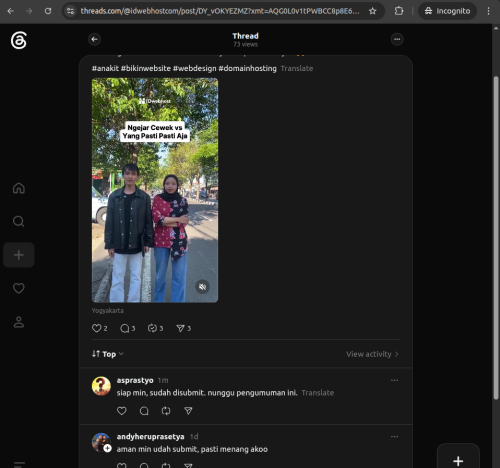The height and width of the screenshot is (468, 500).
Task: View site information icon in address bar
Action: tap(70, 11)
